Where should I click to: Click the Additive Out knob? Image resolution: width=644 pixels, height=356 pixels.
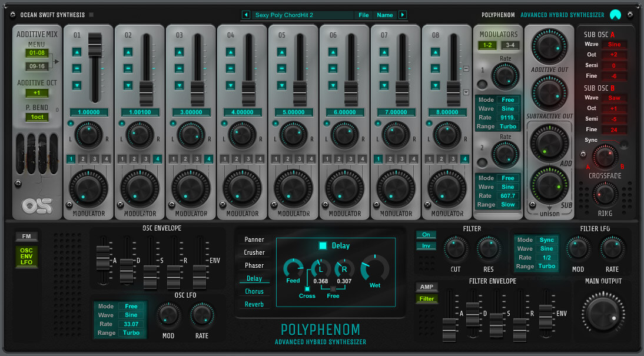[550, 47]
